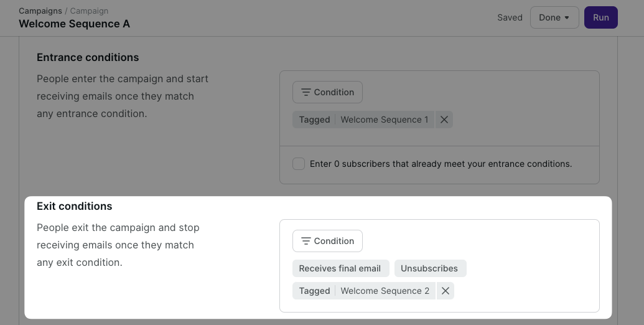Select the Receives final email condition
Screen dimensions: 644x325
pyautogui.click(x=340, y=268)
